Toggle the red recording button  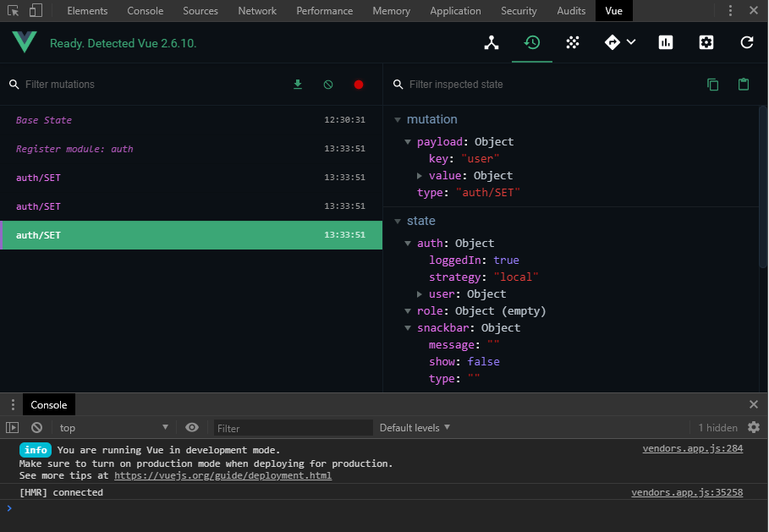[359, 85]
